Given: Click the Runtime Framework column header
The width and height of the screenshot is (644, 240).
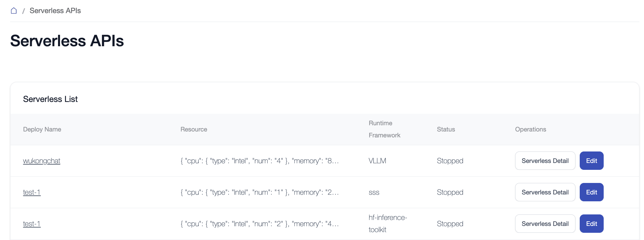Looking at the screenshot, I should point(384,129).
